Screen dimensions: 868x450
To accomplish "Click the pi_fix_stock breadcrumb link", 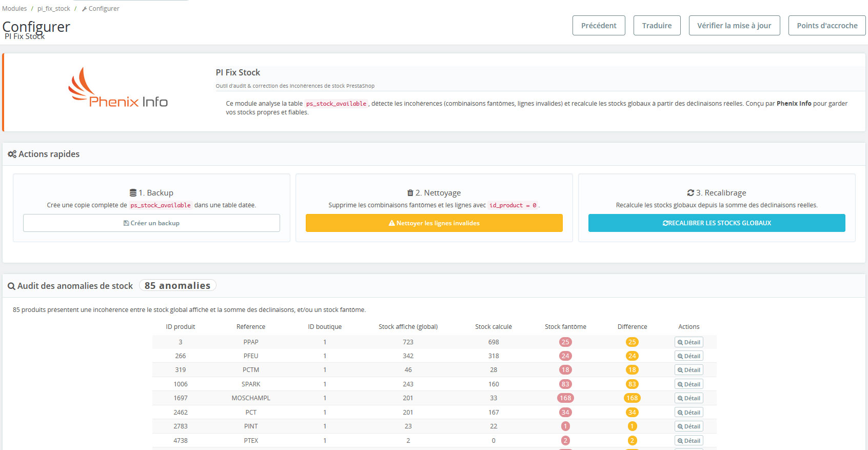I will [x=54, y=9].
